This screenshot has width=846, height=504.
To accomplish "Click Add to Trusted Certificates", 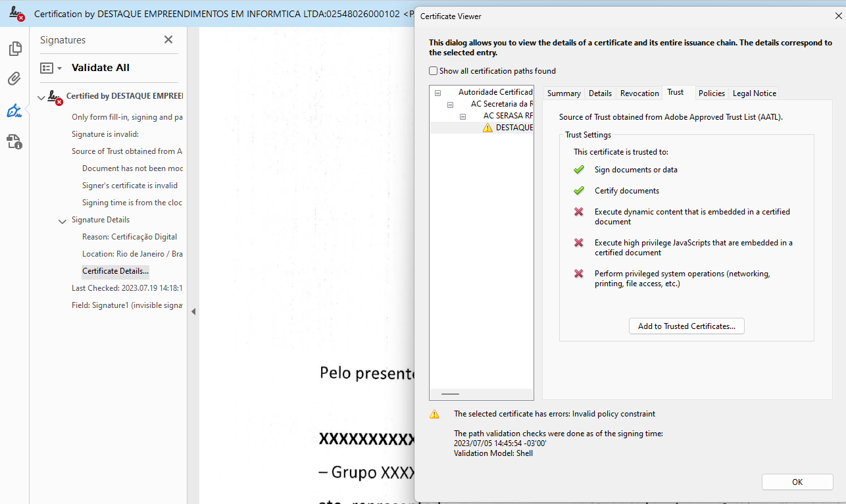I will (686, 326).
